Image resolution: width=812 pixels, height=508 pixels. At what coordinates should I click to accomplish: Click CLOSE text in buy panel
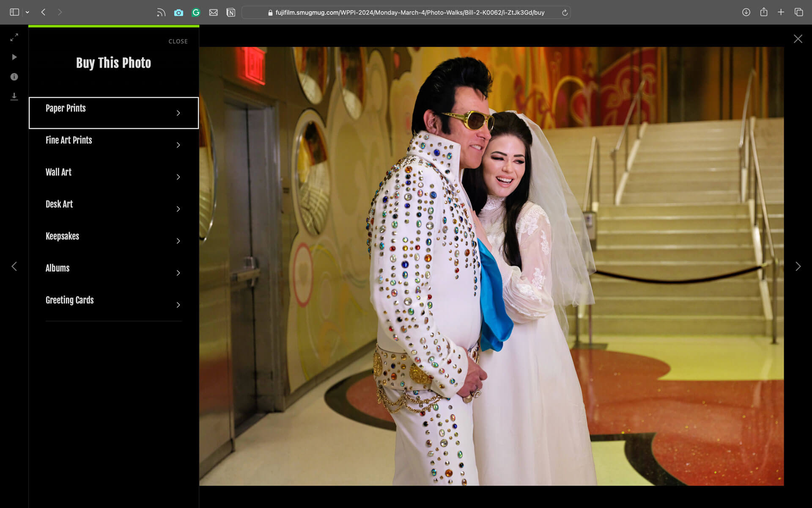[x=178, y=41]
